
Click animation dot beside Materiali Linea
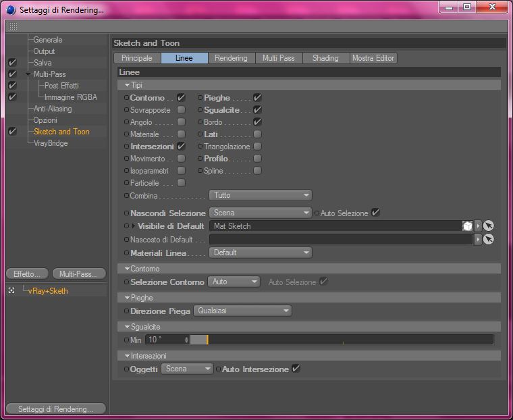click(x=127, y=253)
